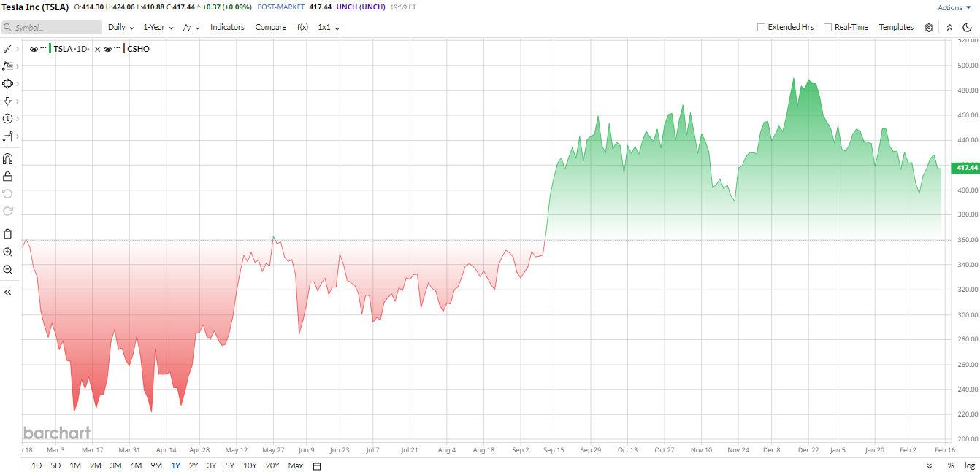Enable the Real-Time checkbox
Image resolution: width=980 pixels, height=472 pixels.
coord(828,28)
